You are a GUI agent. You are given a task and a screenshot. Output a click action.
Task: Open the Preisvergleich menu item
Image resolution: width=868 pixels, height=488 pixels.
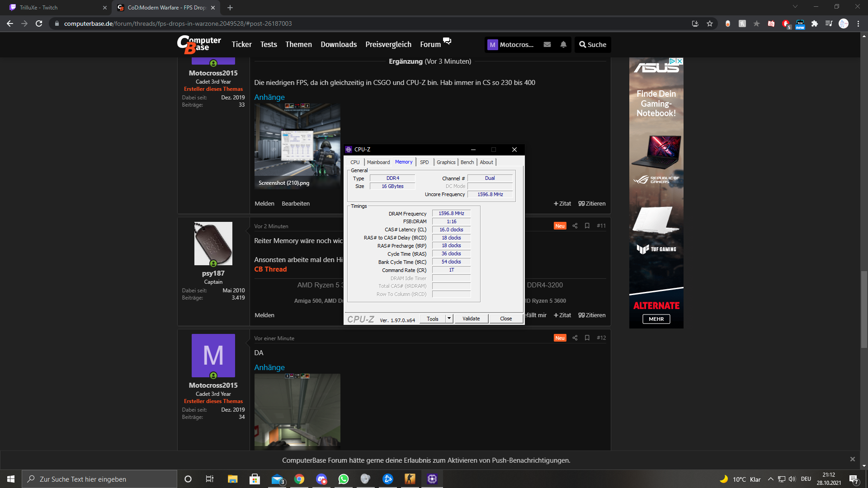coord(388,44)
